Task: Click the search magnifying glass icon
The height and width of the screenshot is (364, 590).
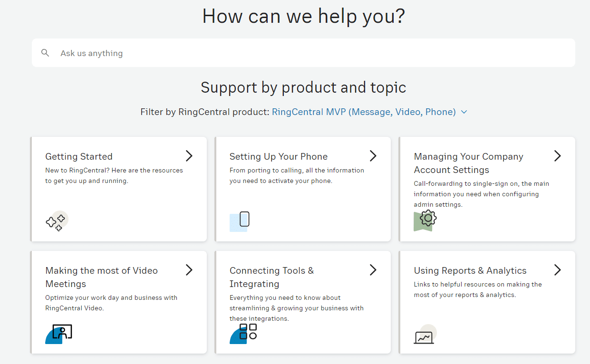Action: tap(45, 53)
